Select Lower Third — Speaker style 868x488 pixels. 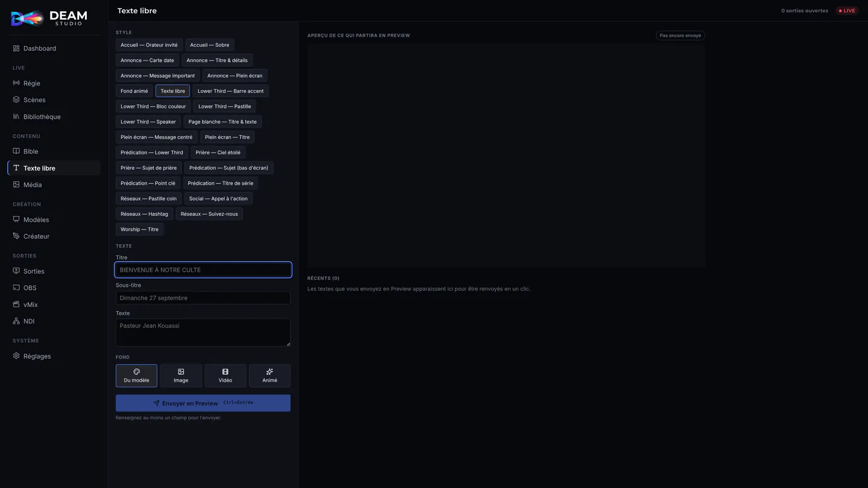pos(148,122)
